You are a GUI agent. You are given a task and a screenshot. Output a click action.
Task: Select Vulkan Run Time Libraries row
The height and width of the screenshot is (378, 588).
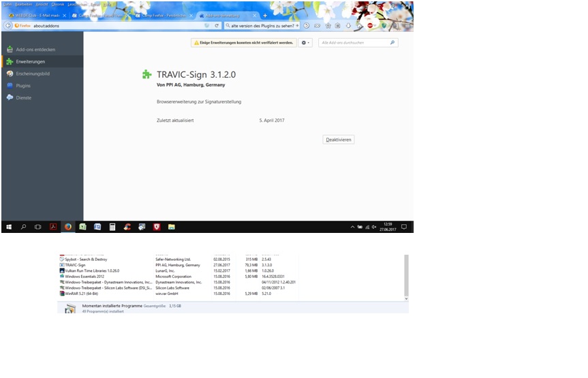[x=178, y=270]
